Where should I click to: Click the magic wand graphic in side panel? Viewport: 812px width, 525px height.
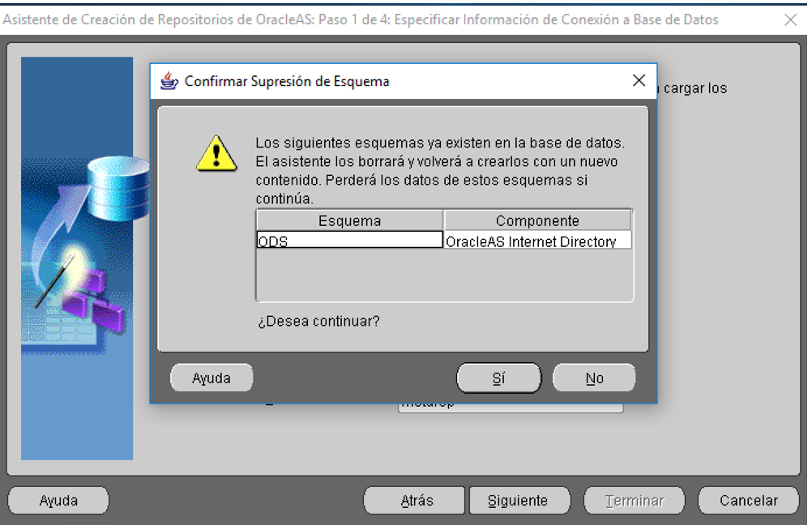pos(56,280)
